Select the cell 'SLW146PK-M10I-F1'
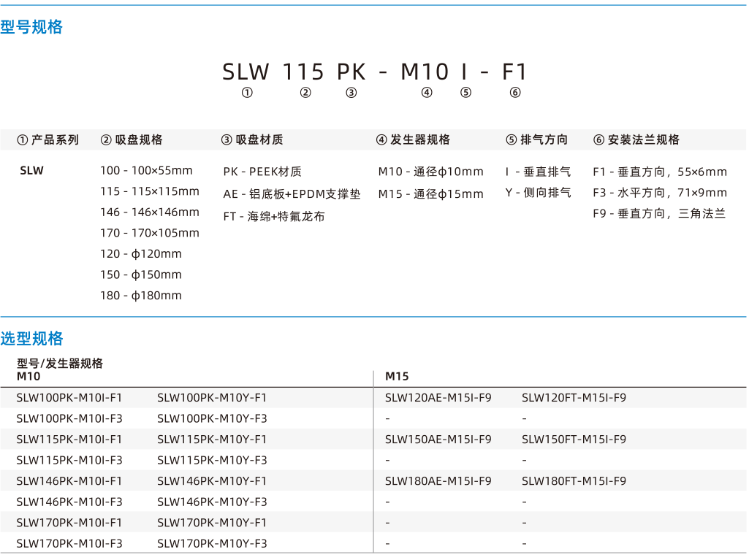 tap(69, 481)
